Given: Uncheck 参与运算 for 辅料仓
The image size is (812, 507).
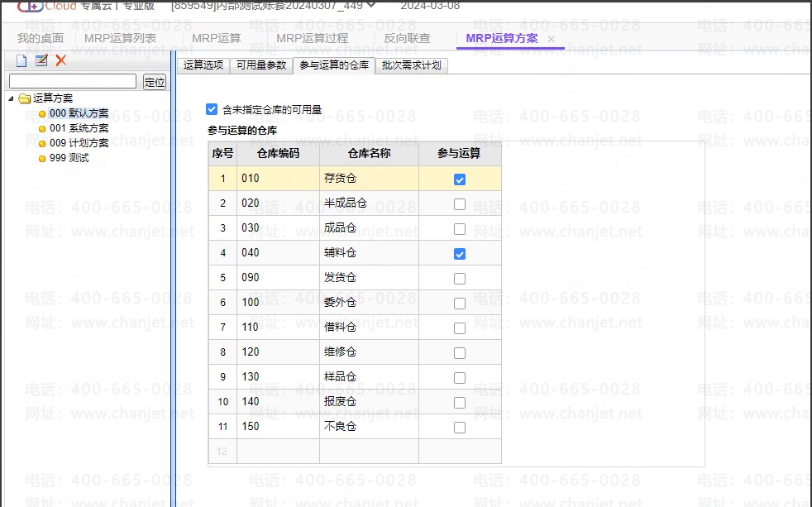Looking at the screenshot, I should coord(460,254).
